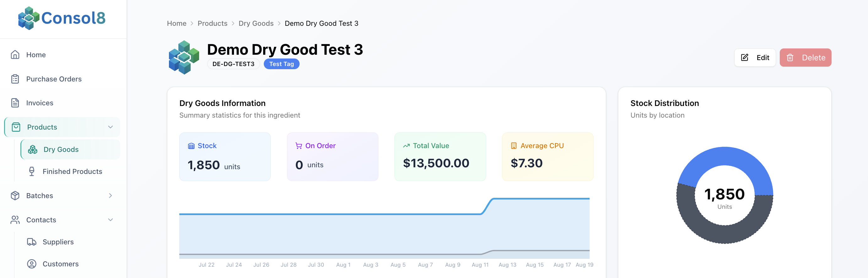
Task: Click the Customers person icon
Action: click(x=32, y=264)
